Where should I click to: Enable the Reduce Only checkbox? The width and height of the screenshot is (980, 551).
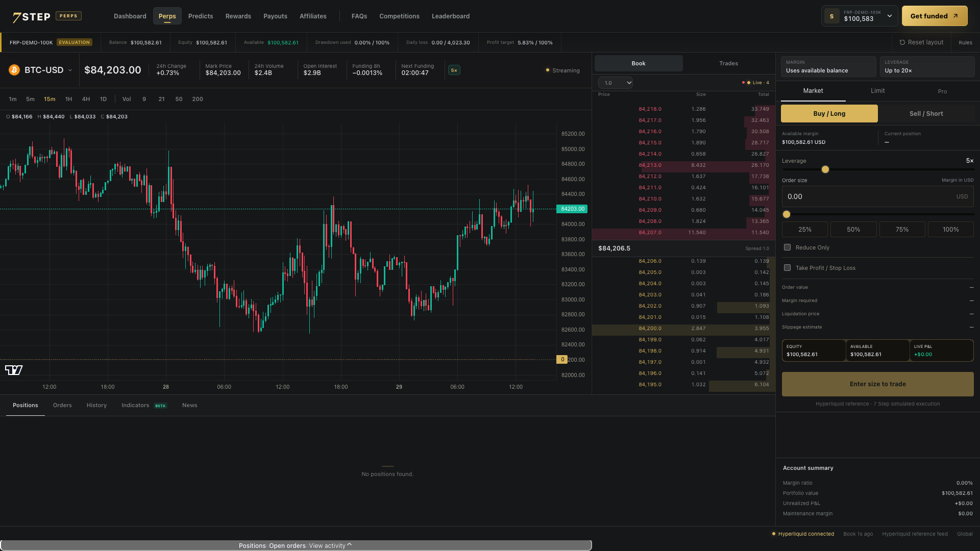pyautogui.click(x=787, y=247)
